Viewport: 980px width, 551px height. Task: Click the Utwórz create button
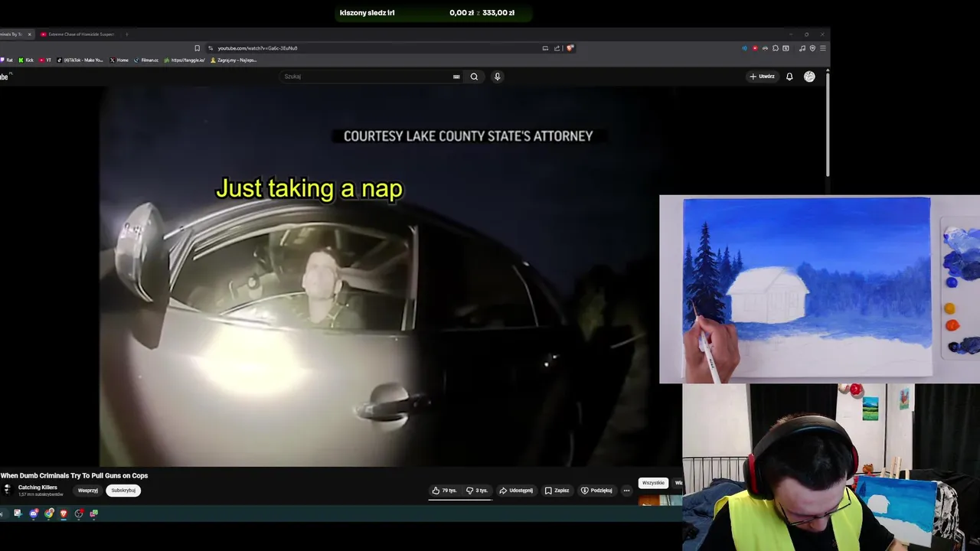[x=763, y=77]
